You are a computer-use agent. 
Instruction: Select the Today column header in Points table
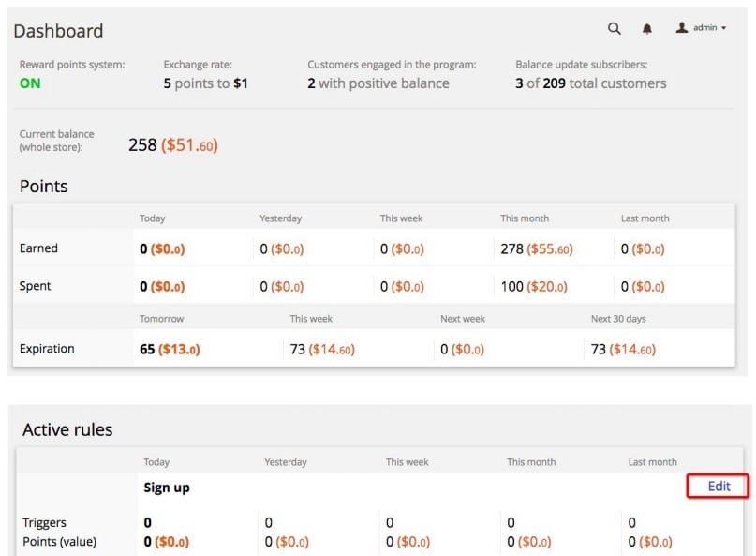[x=153, y=218]
